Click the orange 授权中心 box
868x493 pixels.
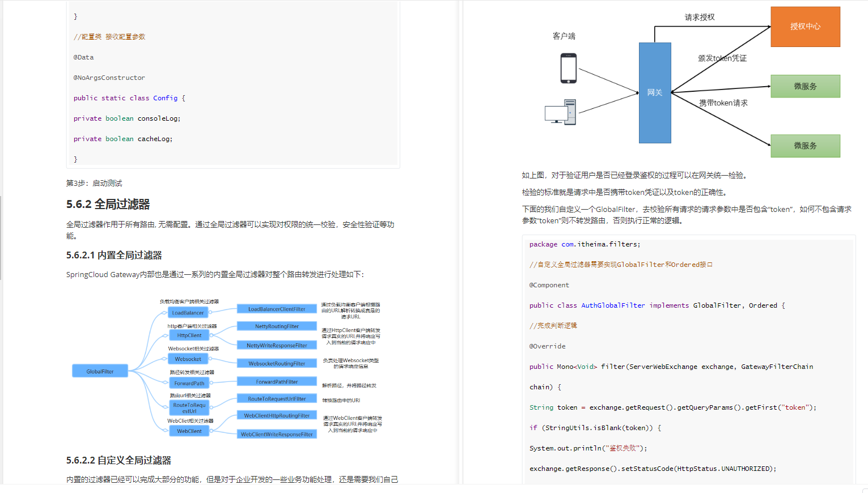(805, 27)
